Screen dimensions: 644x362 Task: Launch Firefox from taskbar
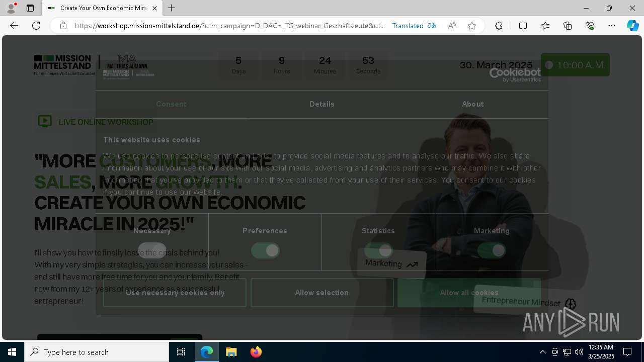[x=256, y=352]
